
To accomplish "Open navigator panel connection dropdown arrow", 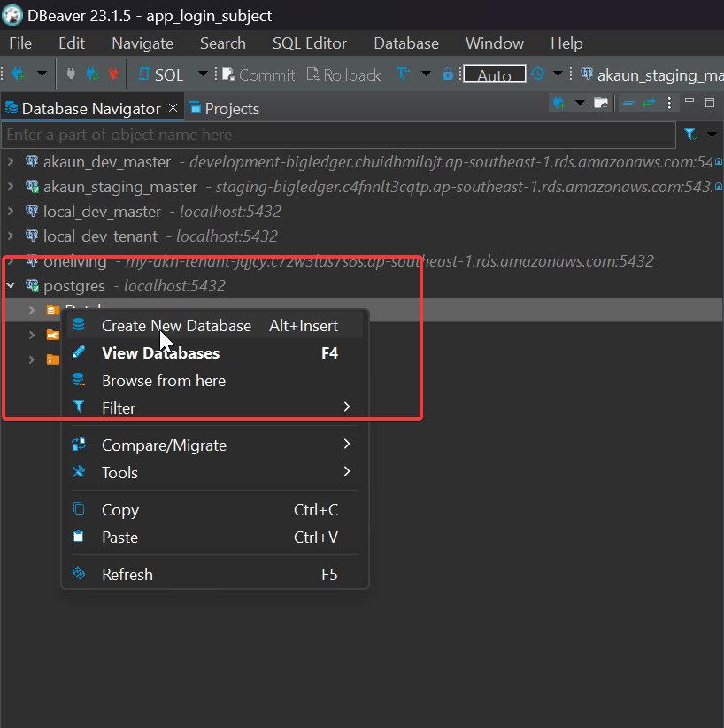I will 580,103.
